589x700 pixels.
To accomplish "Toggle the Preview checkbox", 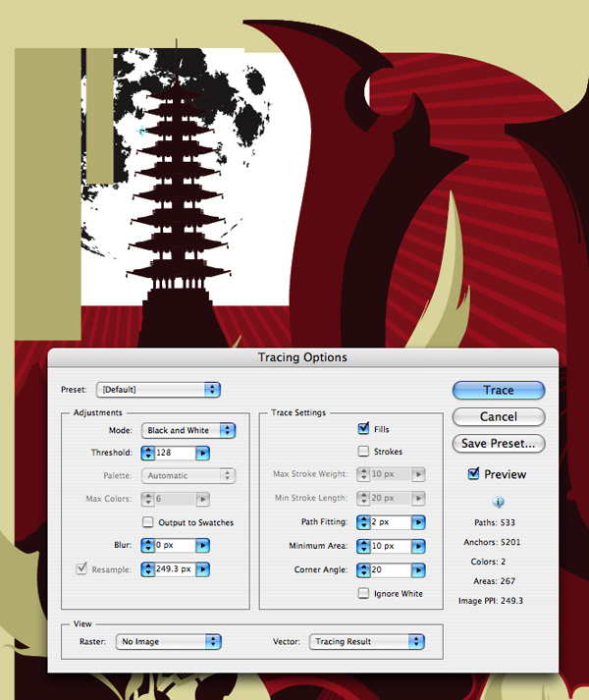I will (x=473, y=473).
